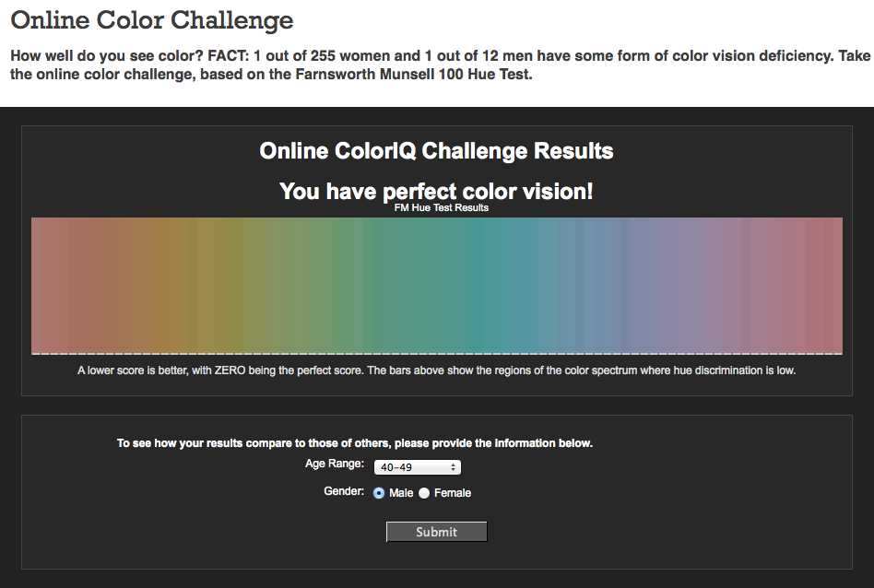
Task: Click the Male gender label text
Action: pyautogui.click(x=401, y=493)
